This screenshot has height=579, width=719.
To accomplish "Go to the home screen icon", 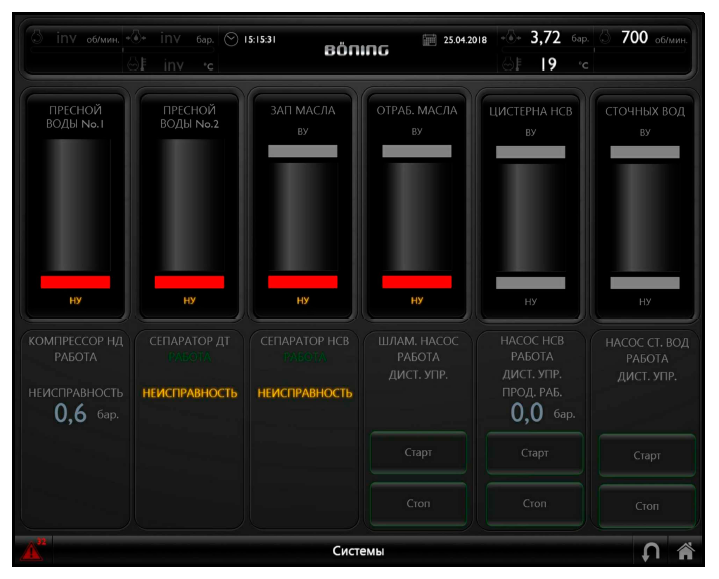I will pyautogui.click(x=685, y=550).
